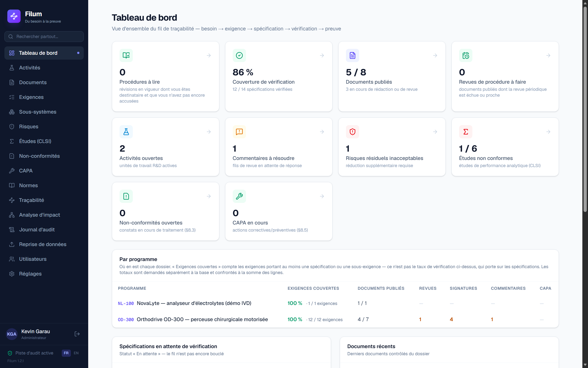This screenshot has height=368, width=588.
Task: Click the Commentaires à résoudre message icon
Action: [239, 132]
